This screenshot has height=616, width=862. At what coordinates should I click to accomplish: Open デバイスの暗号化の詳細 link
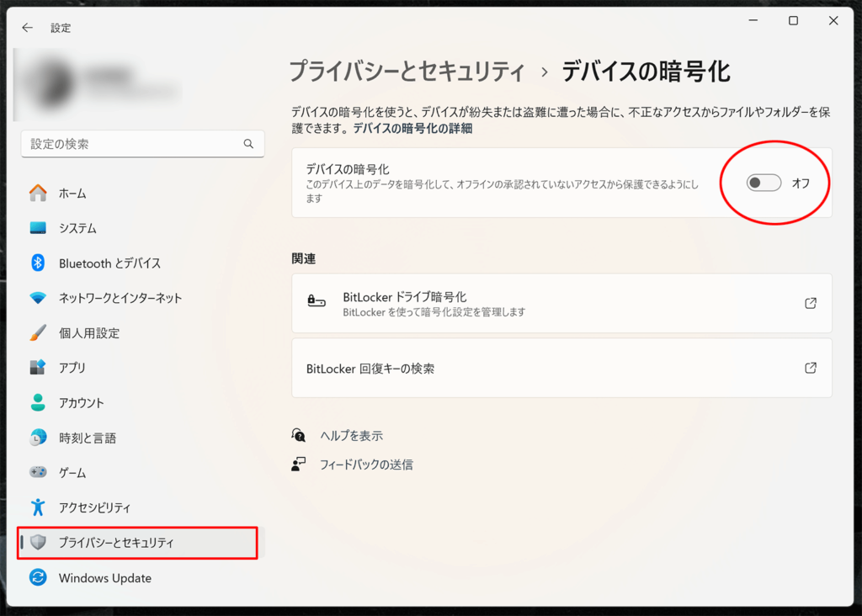(412, 129)
